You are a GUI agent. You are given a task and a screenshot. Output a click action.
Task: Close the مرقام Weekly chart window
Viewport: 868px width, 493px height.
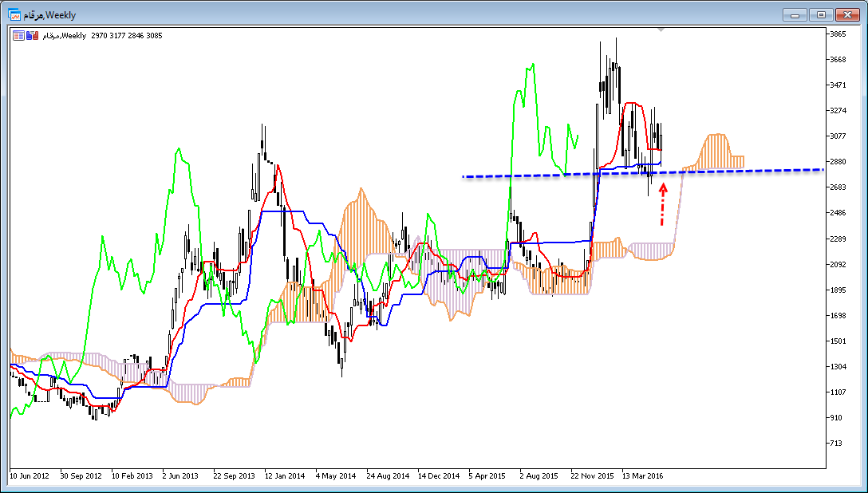pyautogui.click(x=847, y=15)
